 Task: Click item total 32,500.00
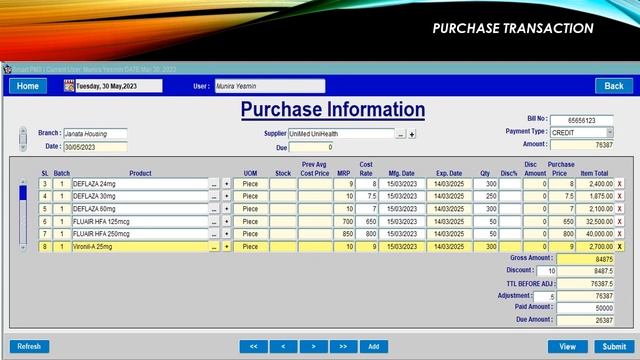[x=594, y=222]
